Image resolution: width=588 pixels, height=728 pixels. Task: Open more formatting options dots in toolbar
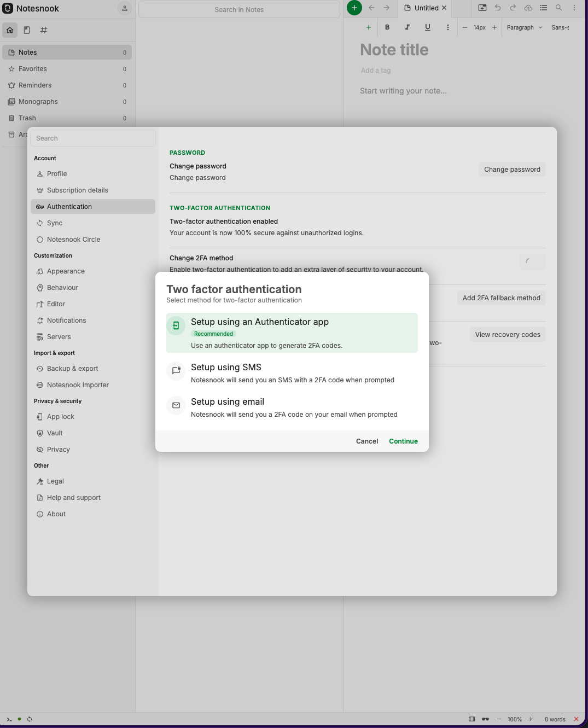click(x=448, y=27)
